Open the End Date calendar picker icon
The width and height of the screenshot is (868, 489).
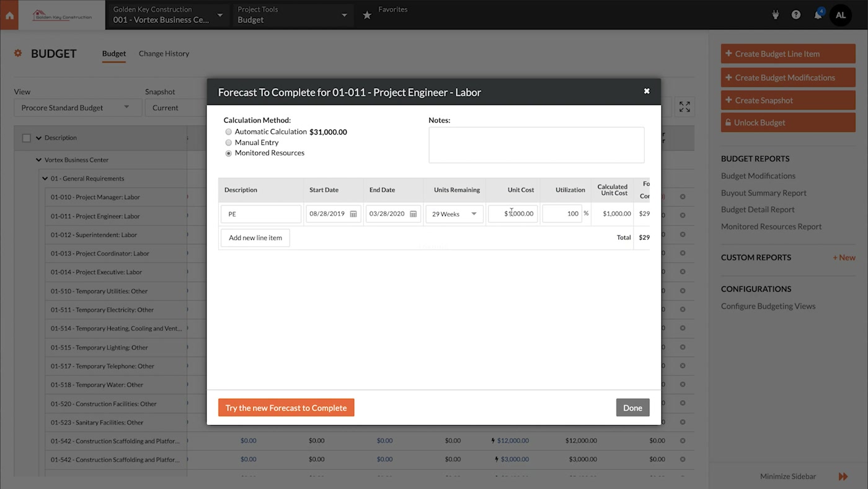click(413, 214)
